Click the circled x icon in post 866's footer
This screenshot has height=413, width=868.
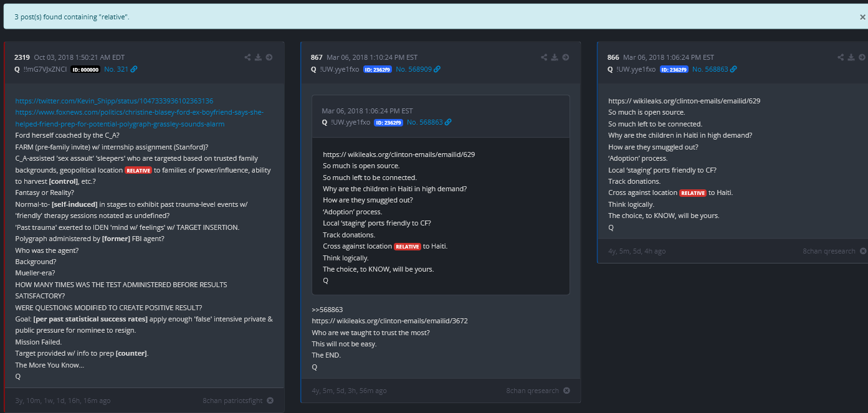click(863, 251)
